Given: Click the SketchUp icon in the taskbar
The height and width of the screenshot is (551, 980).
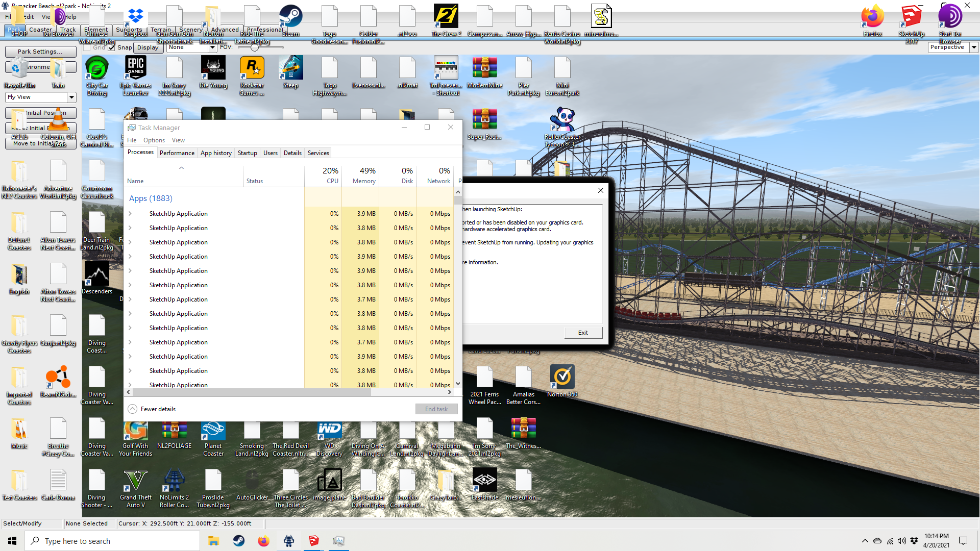Looking at the screenshot, I should pyautogui.click(x=313, y=541).
